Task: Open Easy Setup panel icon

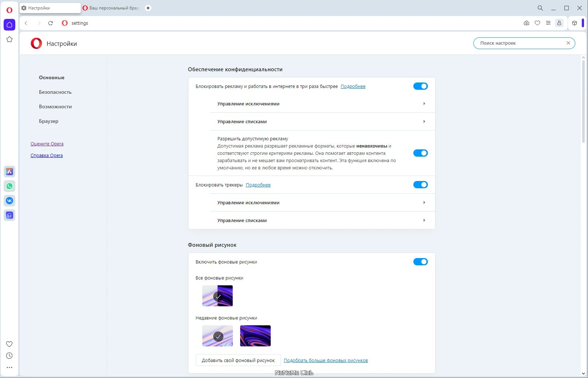Action: (548, 23)
